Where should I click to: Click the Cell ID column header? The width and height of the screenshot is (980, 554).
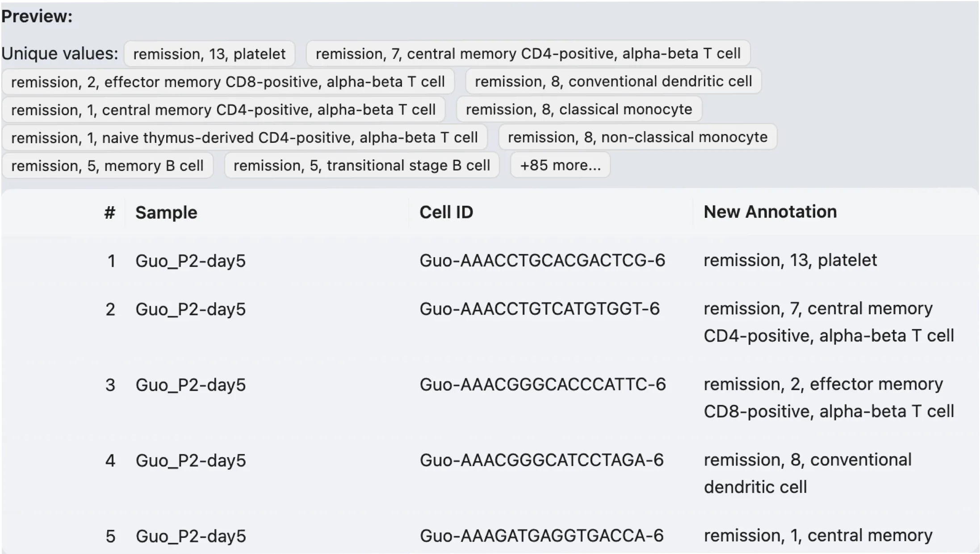pos(446,212)
